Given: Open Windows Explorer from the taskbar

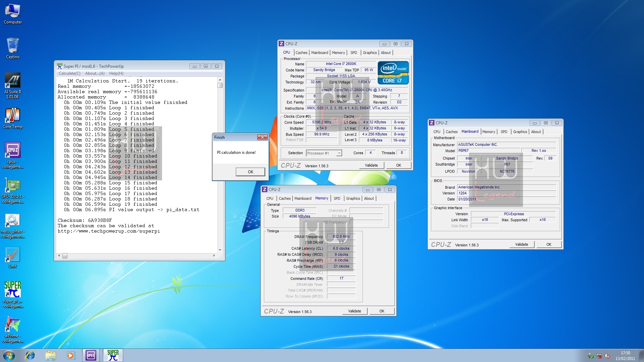Looking at the screenshot, I should click(51, 355).
